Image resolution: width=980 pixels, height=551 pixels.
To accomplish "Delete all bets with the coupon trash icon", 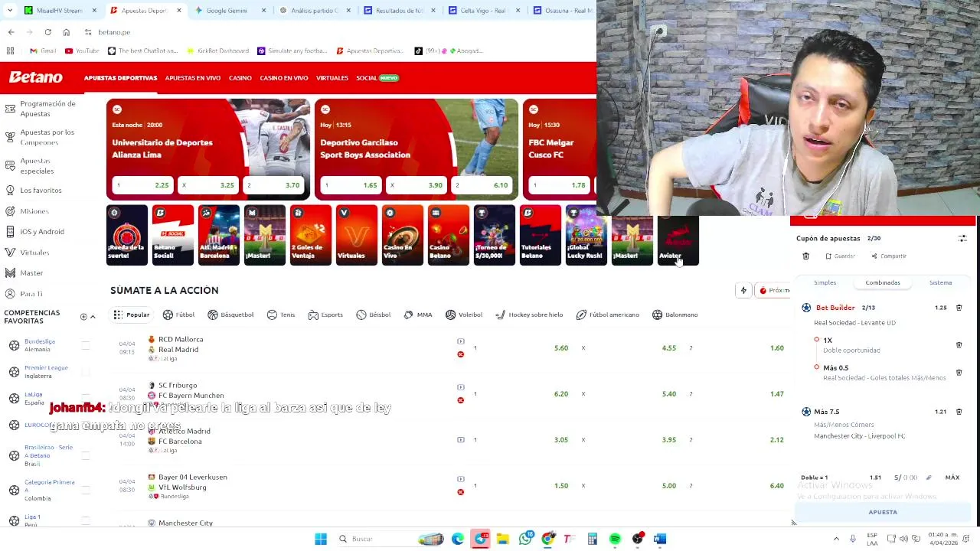I will [x=805, y=256].
